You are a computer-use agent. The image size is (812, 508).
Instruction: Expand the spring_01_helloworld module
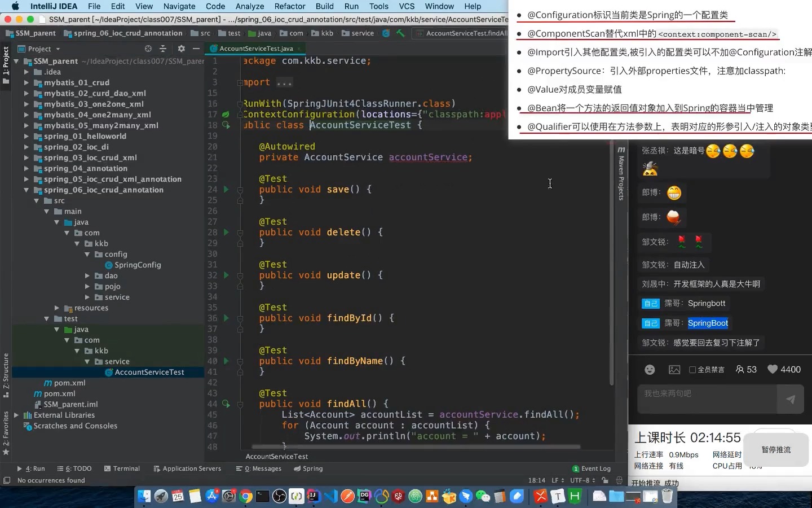coord(26,136)
